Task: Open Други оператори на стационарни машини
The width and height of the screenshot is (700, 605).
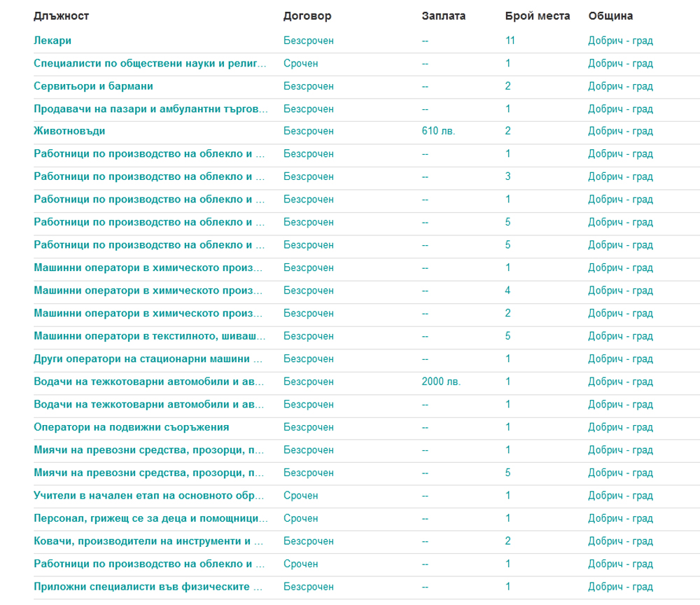Action: tap(148, 359)
